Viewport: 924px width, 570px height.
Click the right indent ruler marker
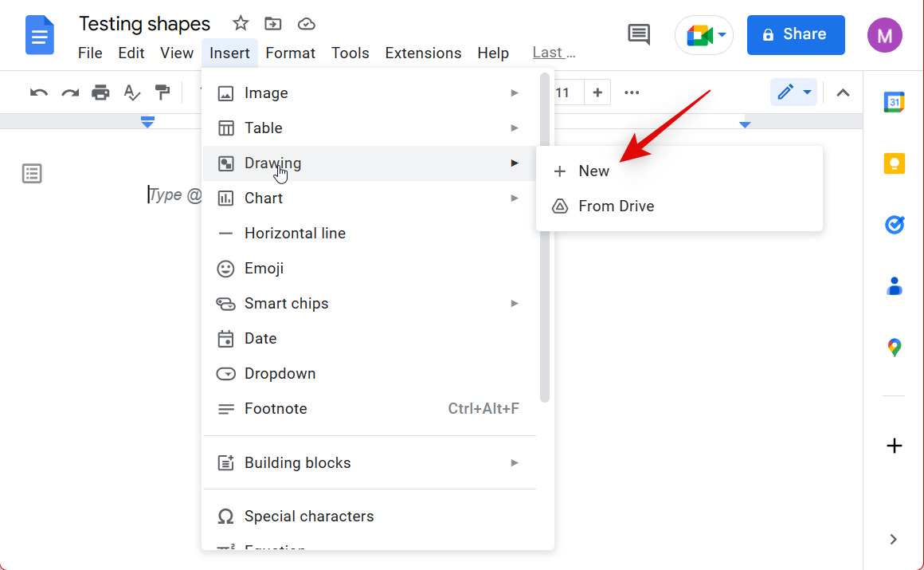[745, 124]
